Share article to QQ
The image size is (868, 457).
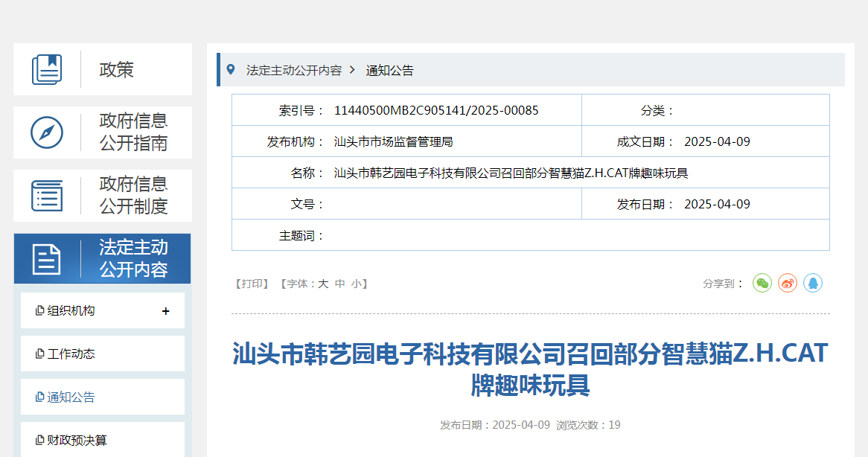(813, 283)
